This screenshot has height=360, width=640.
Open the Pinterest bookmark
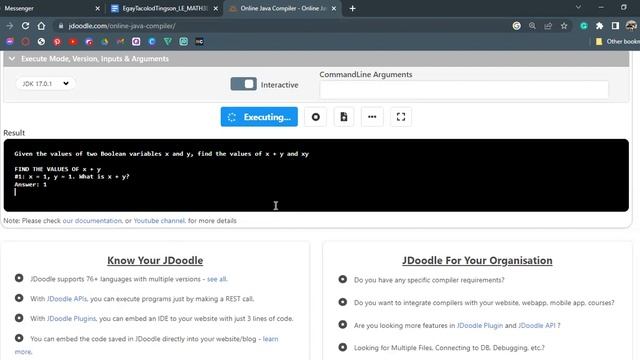pos(57,41)
